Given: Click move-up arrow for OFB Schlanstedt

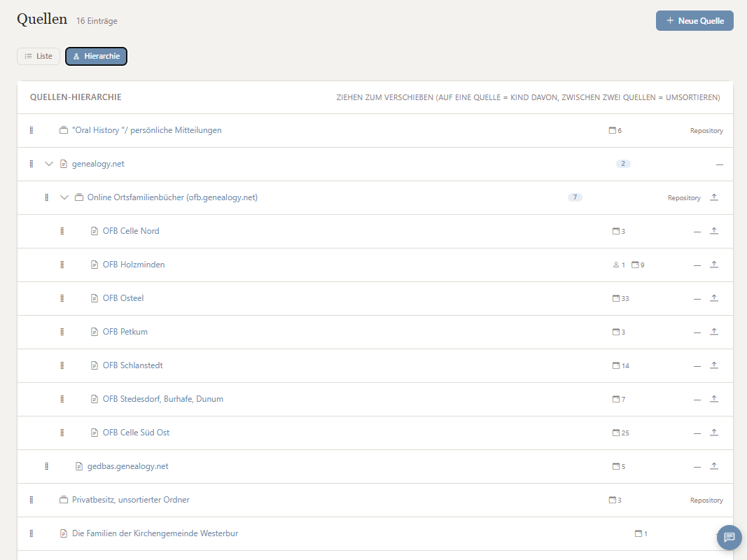Looking at the screenshot, I should 714,365.
